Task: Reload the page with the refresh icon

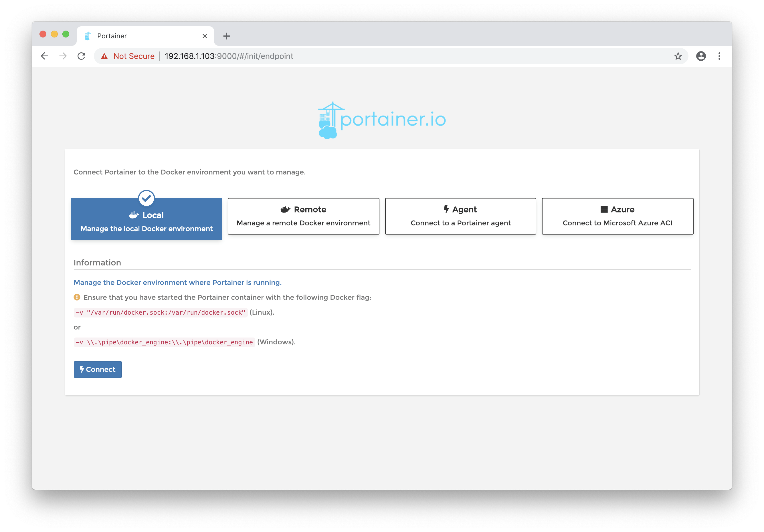Action: point(82,56)
